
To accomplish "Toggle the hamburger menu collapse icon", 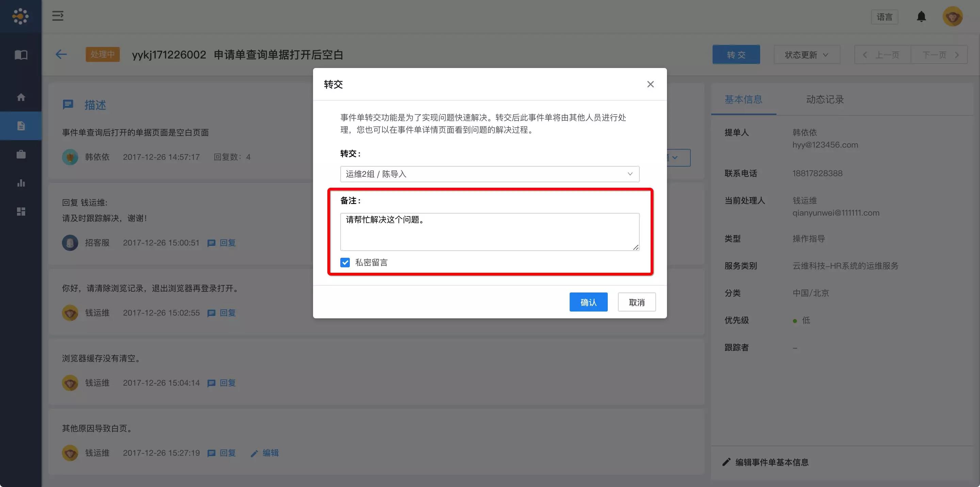I will pos(58,16).
